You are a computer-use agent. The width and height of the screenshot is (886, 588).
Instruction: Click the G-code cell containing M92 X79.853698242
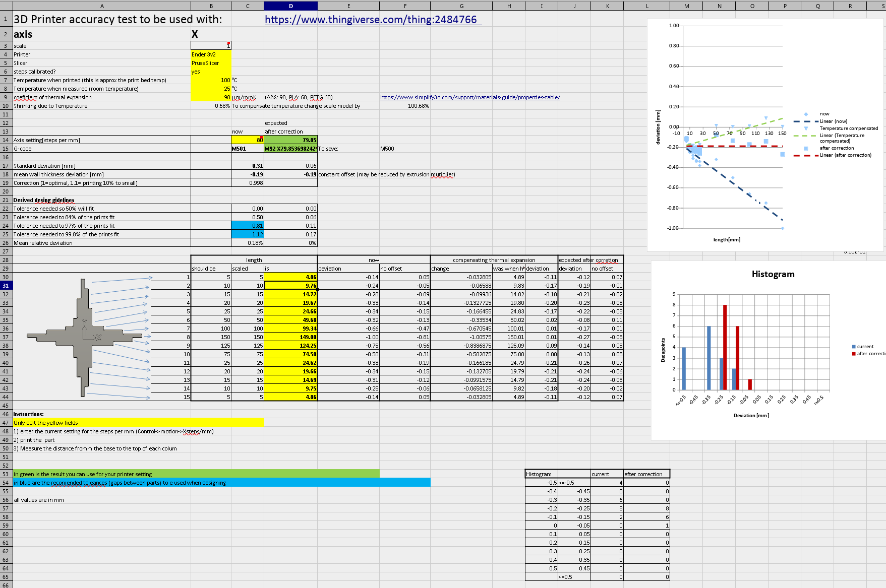click(x=290, y=149)
